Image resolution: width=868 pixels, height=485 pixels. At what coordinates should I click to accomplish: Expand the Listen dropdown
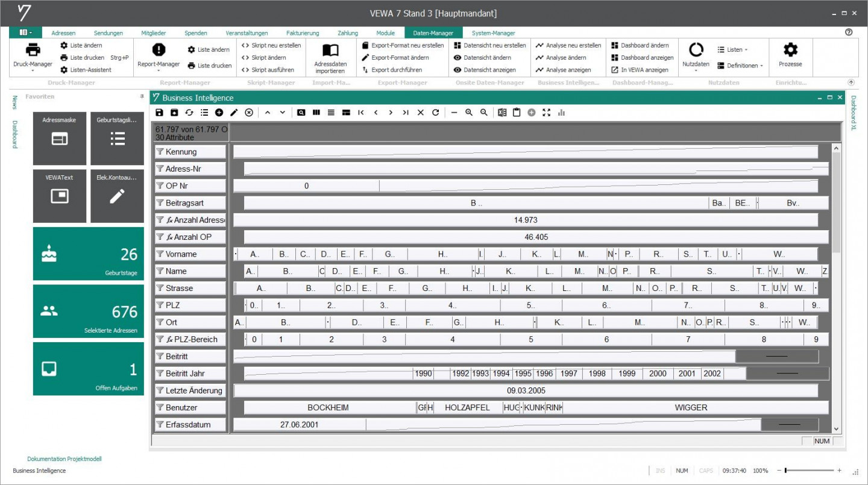coord(733,49)
